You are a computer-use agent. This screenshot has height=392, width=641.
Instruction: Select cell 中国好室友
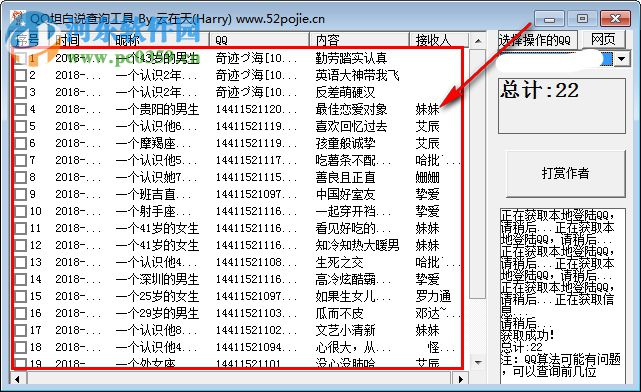(345, 195)
